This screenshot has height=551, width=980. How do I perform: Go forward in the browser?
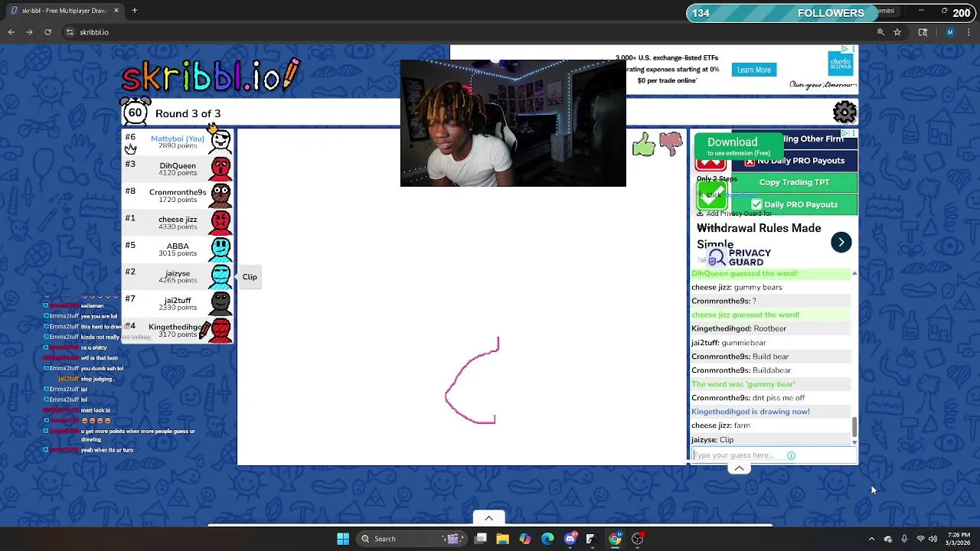(x=29, y=32)
